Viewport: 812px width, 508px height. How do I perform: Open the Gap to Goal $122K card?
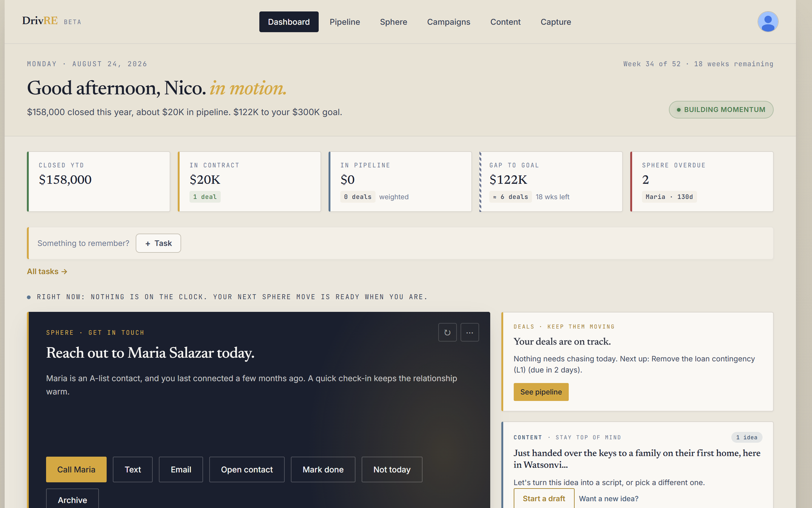click(551, 181)
